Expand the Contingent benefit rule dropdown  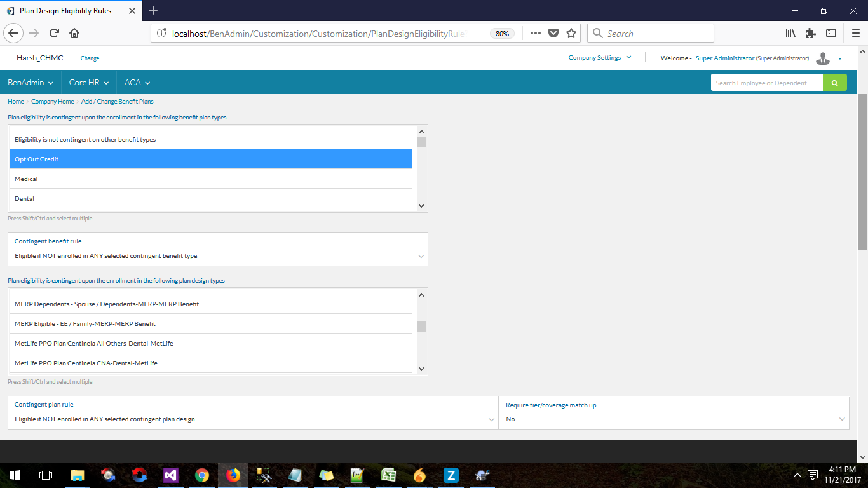coord(217,256)
